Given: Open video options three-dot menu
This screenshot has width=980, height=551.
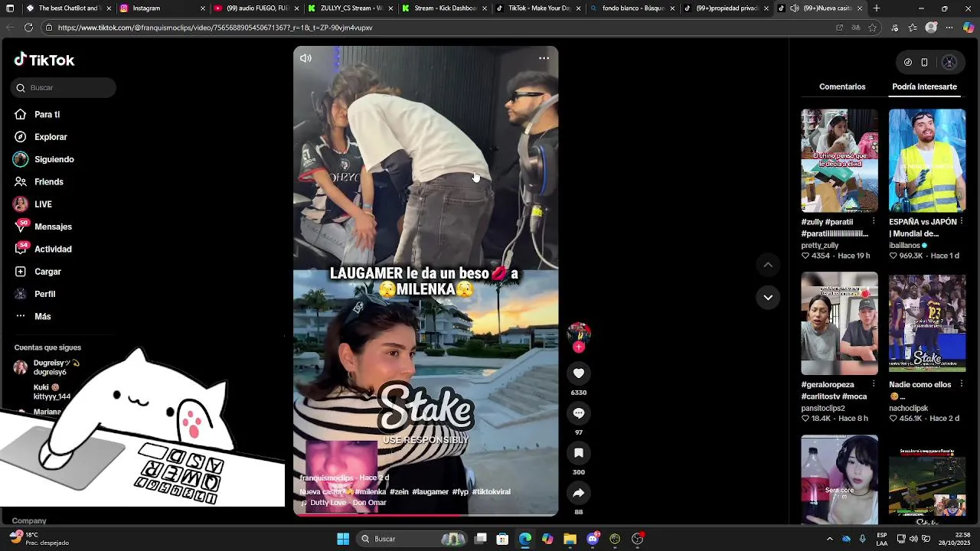Looking at the screenshot, I should point(544,58).
